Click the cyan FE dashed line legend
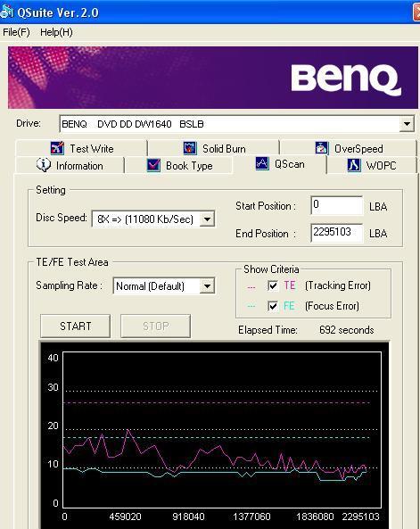Image resolution: width=420 pixels, height=529 pixels. click(x=251, y=306)
